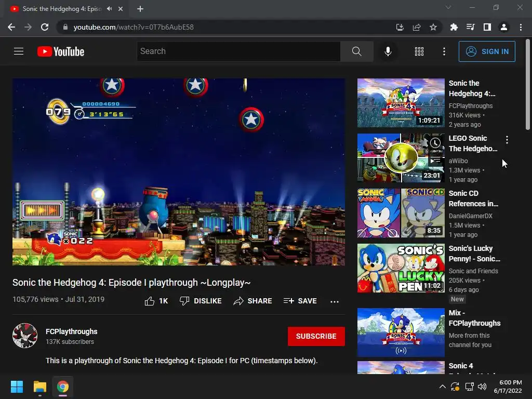Click aWiibo channel name
The height and width of the screenshot is (399, 532).
(x=458, y=161)
